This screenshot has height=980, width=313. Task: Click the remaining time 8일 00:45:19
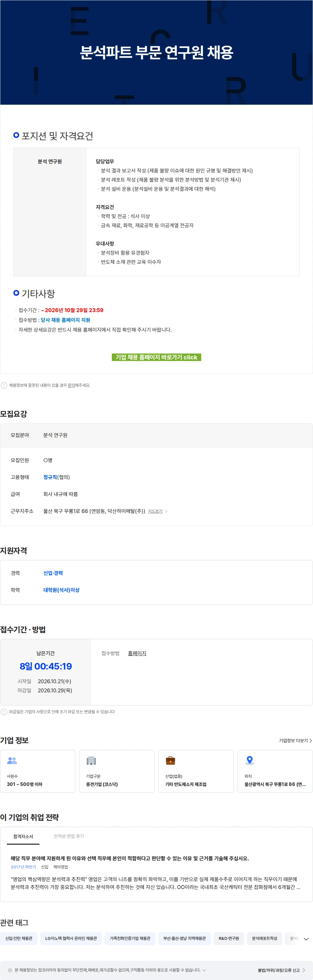[46, 667]
